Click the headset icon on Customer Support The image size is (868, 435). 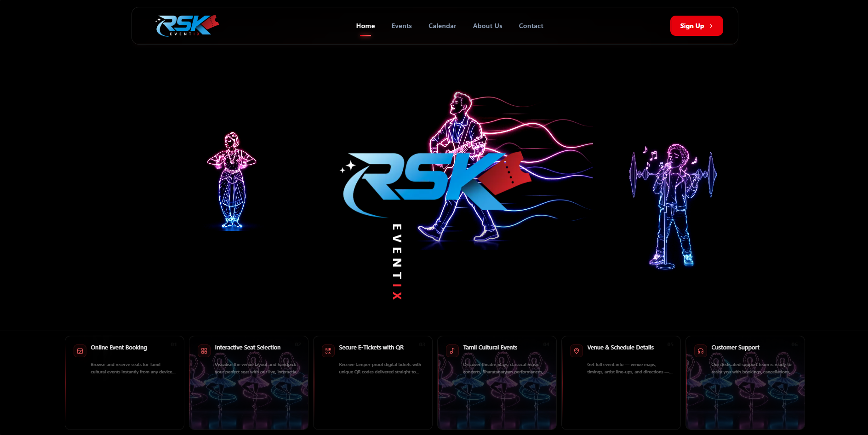pyautogui.click(x=701, y=351)
